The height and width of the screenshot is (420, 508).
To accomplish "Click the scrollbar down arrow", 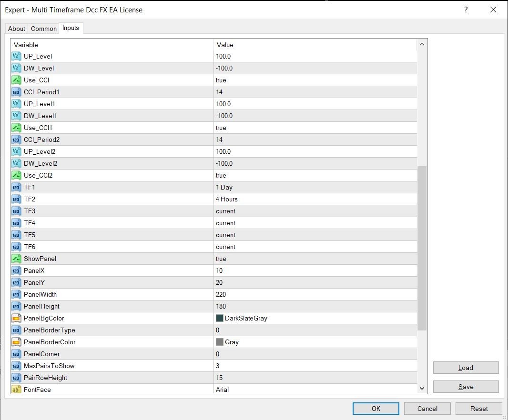I will pos(422,388).
